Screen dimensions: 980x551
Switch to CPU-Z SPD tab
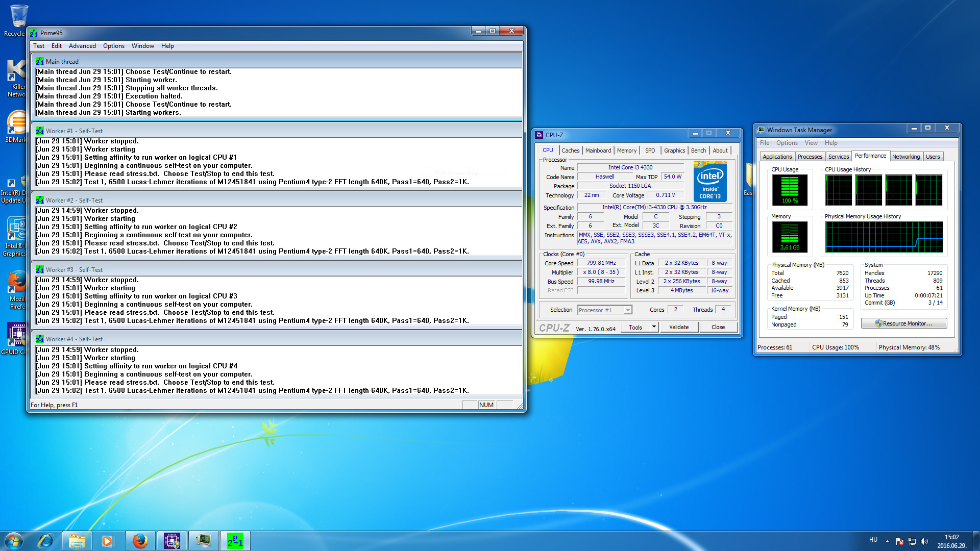point(650,151)
